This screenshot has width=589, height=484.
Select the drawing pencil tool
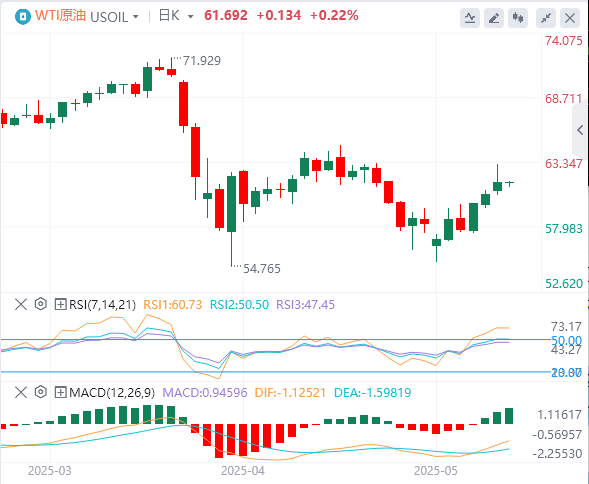pyautogui.click(x=494, y=18)
